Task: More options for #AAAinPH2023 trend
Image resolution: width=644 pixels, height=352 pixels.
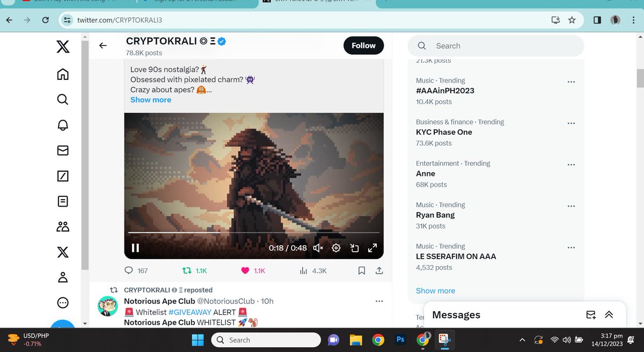Action: [571, 82]
